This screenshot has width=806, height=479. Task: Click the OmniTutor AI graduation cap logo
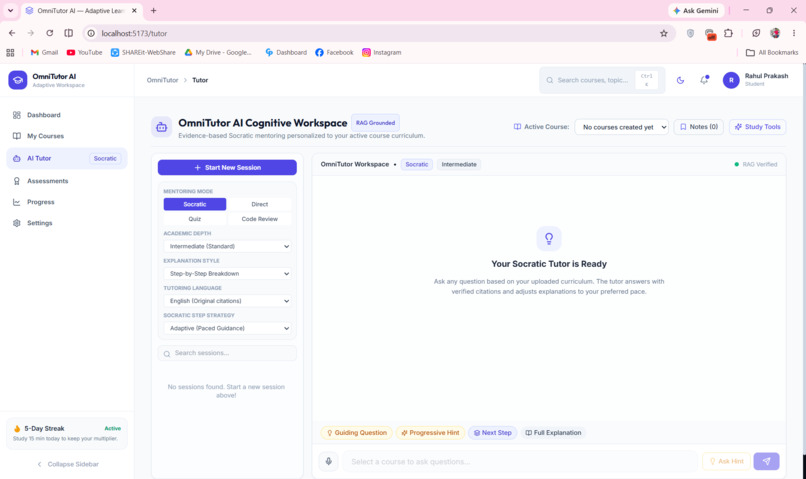pyautogui.click(x=17, y=80)
